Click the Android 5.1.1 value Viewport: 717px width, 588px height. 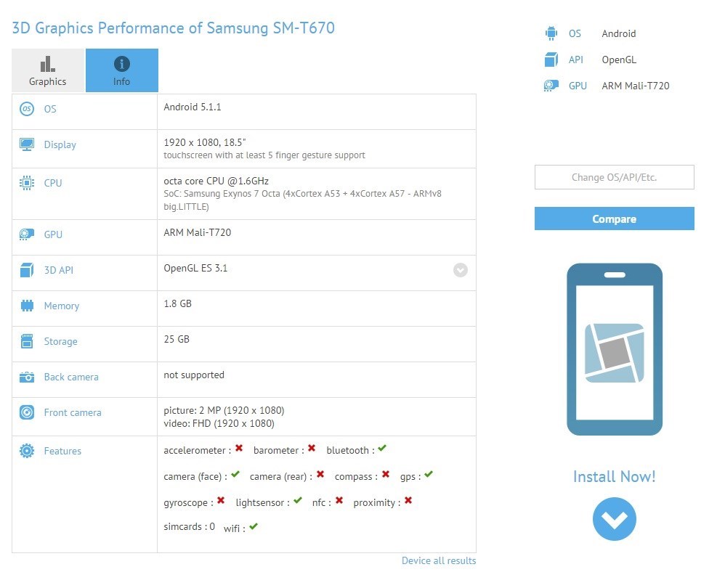coord(193,107)
